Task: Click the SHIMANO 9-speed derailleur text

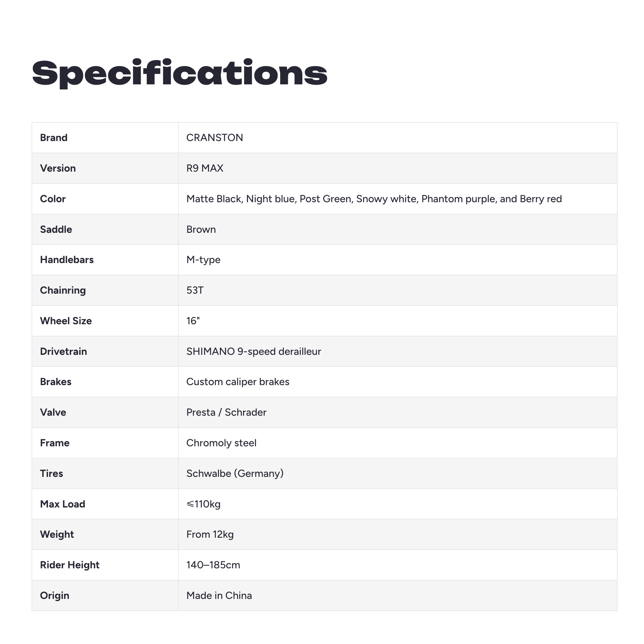Action: click(254, 352)
